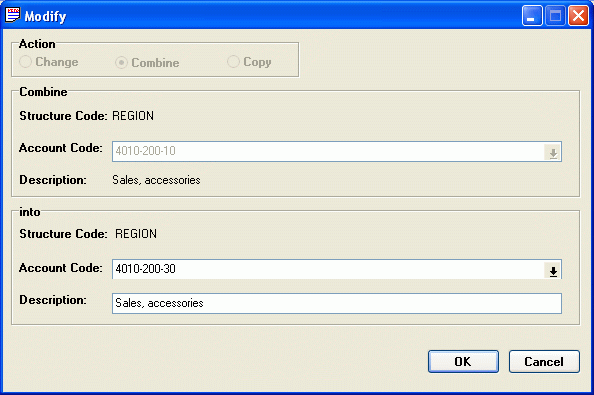Click the grayed lookup arrow beside 4010-200-10
The height and width of the screenshot is (395, 594).
[553, 153]
